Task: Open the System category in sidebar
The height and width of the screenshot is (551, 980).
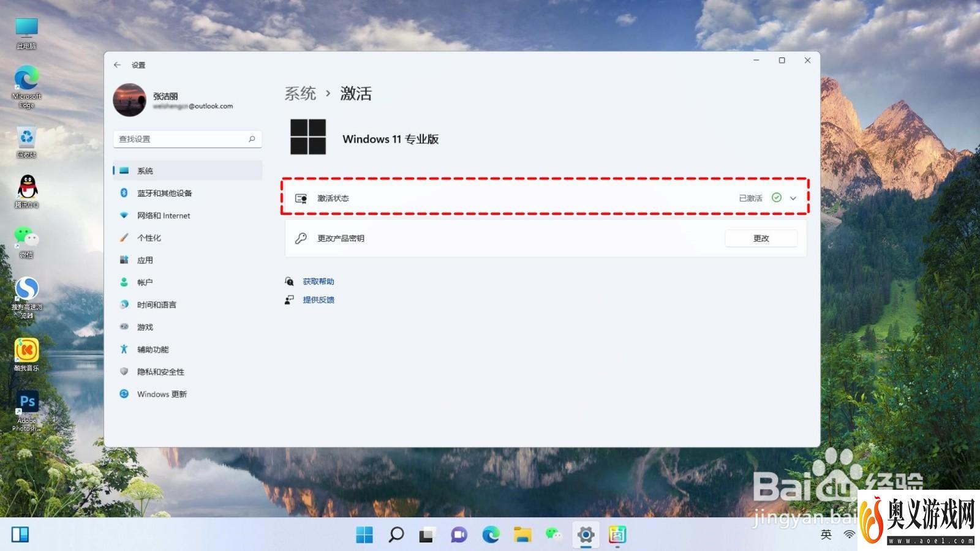Action: click(187, 171)
